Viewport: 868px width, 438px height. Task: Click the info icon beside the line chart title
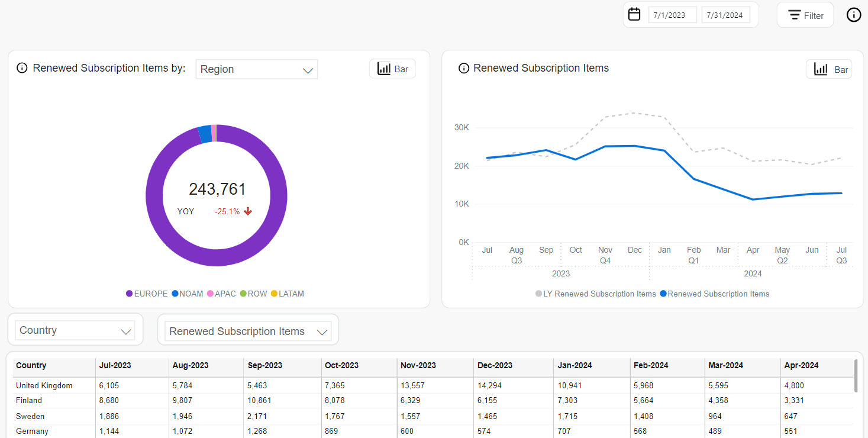(x=464, y=68)
